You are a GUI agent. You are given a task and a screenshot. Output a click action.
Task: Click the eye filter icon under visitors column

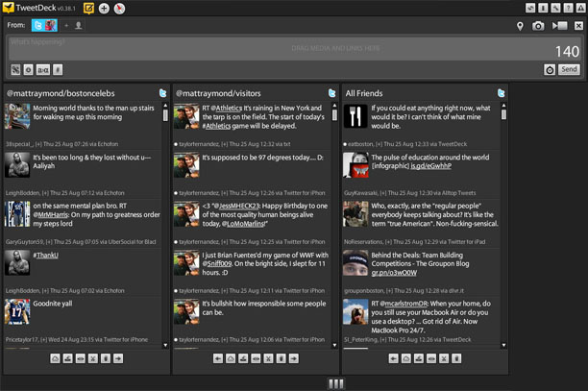click(256, 358)
